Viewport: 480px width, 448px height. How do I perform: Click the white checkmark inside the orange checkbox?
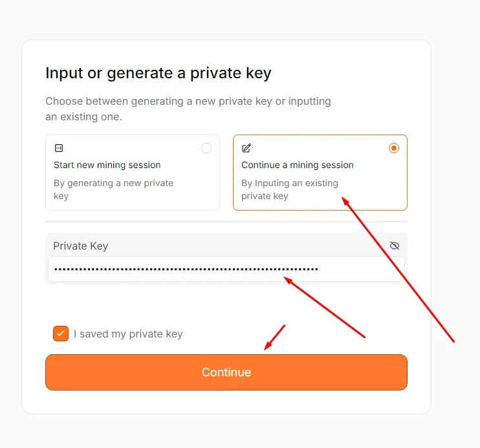[x=61, y=334]
